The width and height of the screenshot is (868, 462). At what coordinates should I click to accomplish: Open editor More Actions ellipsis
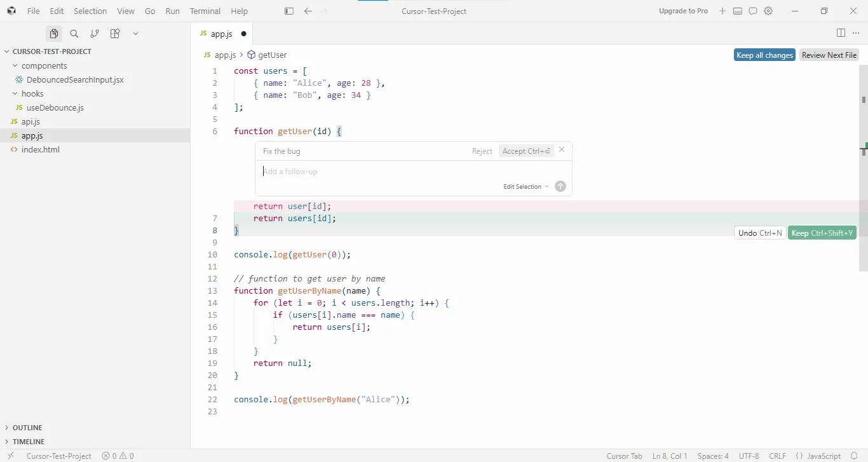tap(856, 33)
